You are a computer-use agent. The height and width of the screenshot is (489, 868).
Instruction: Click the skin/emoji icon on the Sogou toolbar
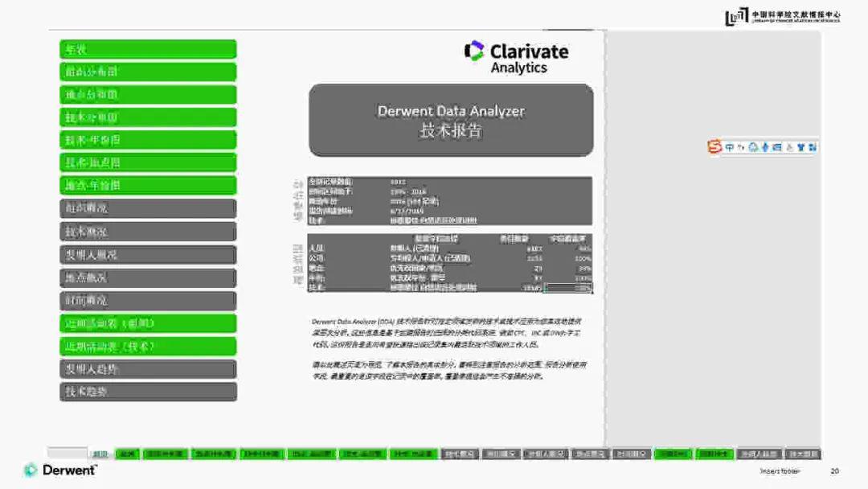coord(800,148)
